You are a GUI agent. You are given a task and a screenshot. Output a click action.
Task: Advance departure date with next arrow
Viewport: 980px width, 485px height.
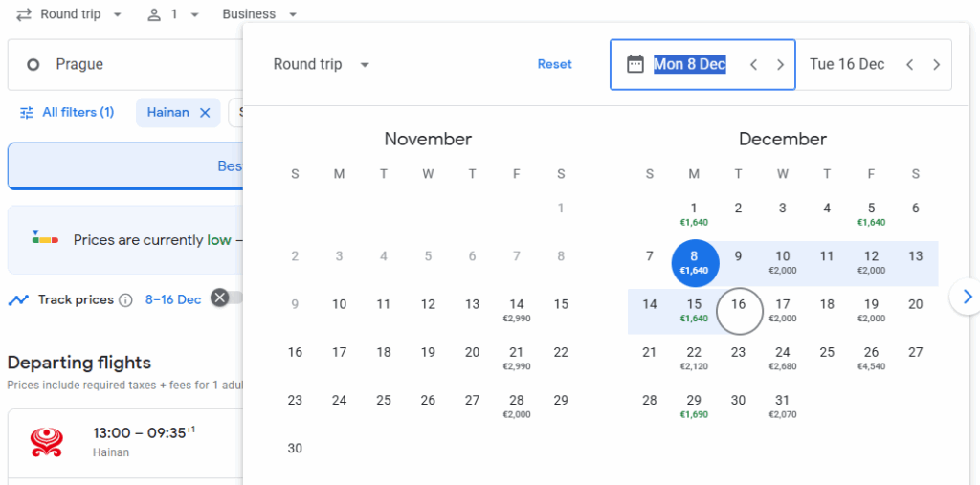(x=781, y=65)
